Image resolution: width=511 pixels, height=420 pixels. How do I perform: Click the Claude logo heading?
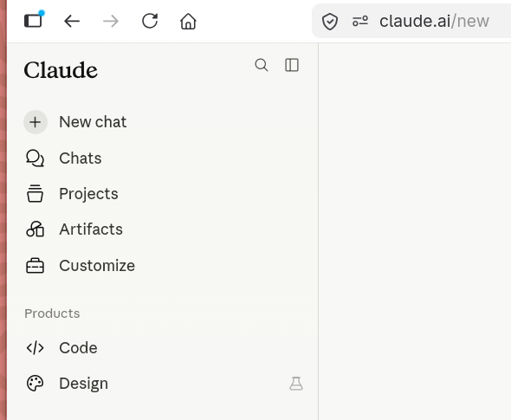pos(61,70)
